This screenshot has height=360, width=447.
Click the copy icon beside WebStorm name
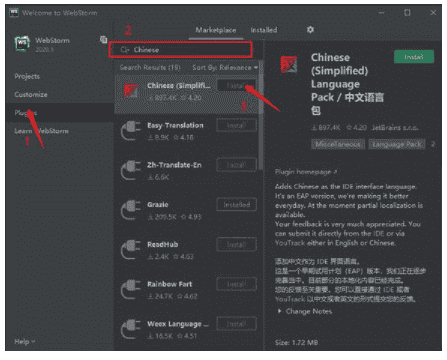[103, 40]
